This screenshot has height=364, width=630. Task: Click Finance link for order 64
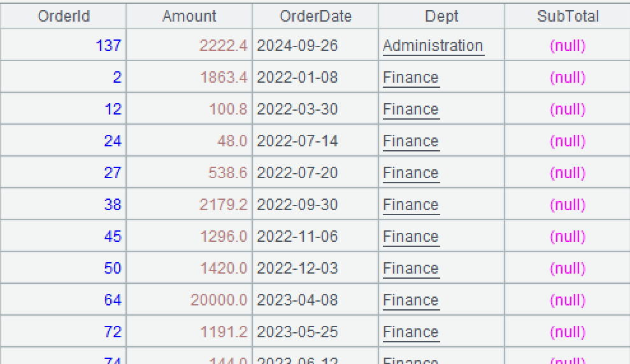point(411,300)
